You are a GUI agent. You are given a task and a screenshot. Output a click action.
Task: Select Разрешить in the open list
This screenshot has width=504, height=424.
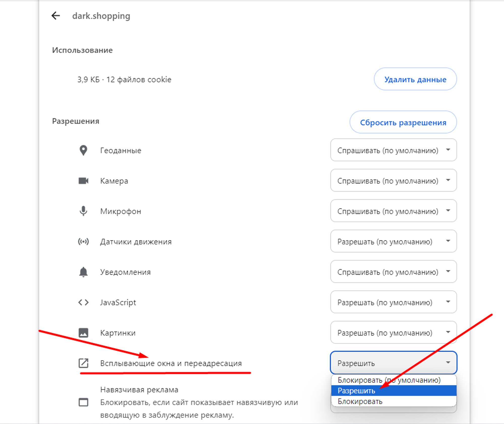coord(394,390)
